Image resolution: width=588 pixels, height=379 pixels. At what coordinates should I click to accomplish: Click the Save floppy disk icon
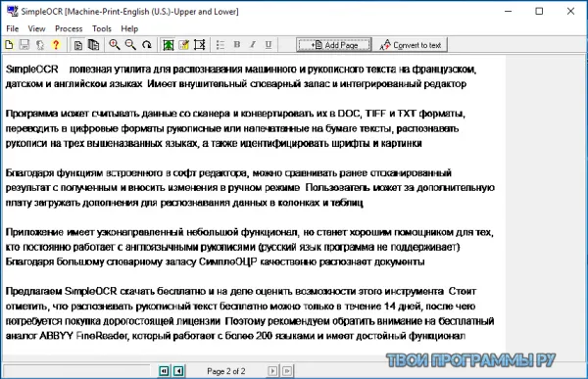[x=24, y=45]
